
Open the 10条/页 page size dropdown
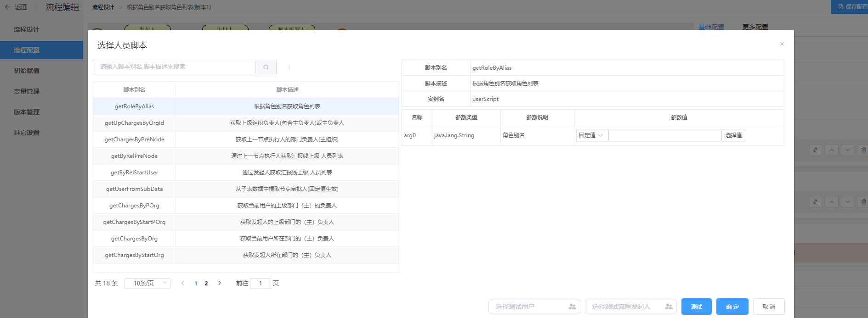point(148,283)
